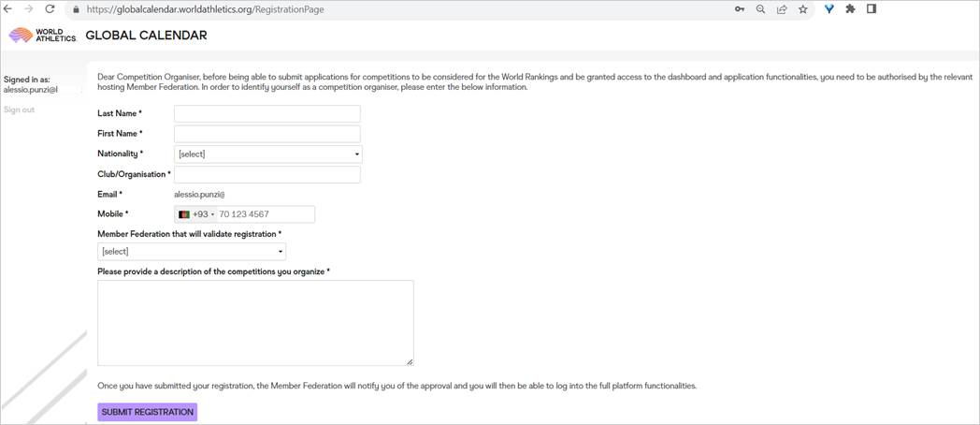Image resolution: width=980 pixels, height=425 pixels.
Task: Open the country code flag dropdown
Action: (196, 214)
